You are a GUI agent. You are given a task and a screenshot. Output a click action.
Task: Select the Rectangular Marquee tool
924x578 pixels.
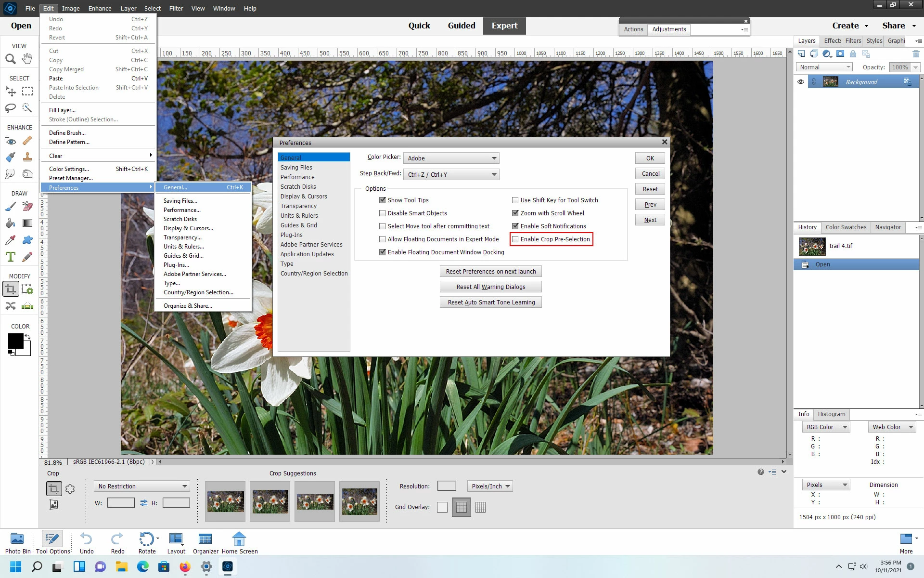27,92
